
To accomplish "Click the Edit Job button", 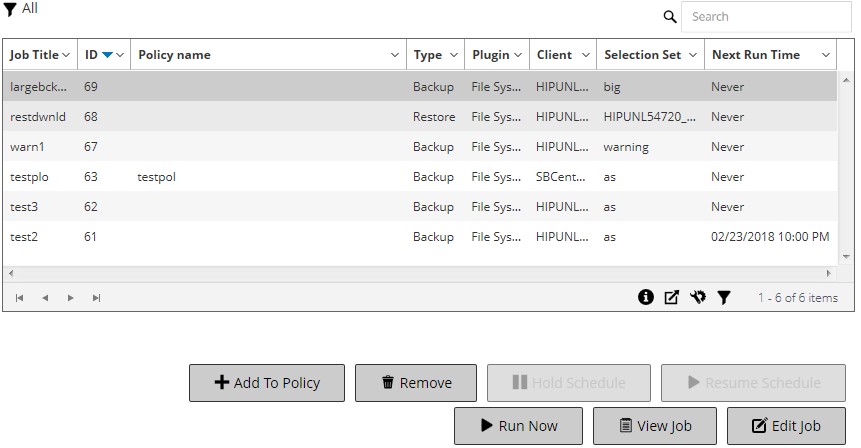I will [786, 426].
